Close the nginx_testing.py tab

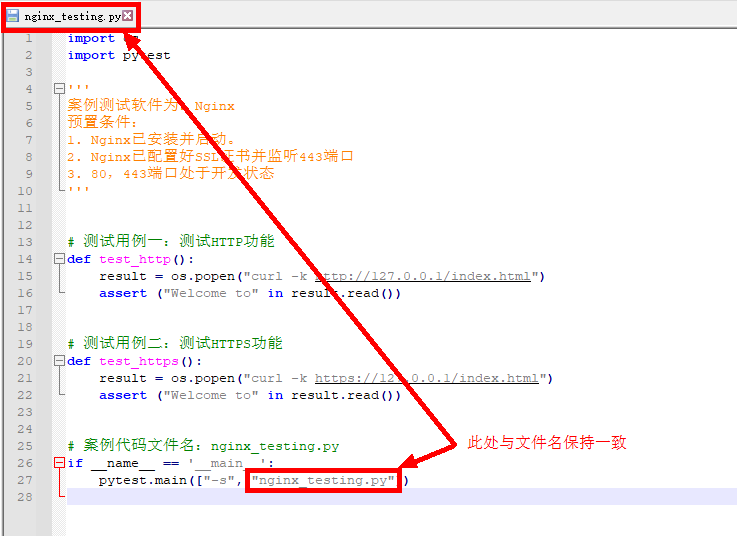pos(127,16)
